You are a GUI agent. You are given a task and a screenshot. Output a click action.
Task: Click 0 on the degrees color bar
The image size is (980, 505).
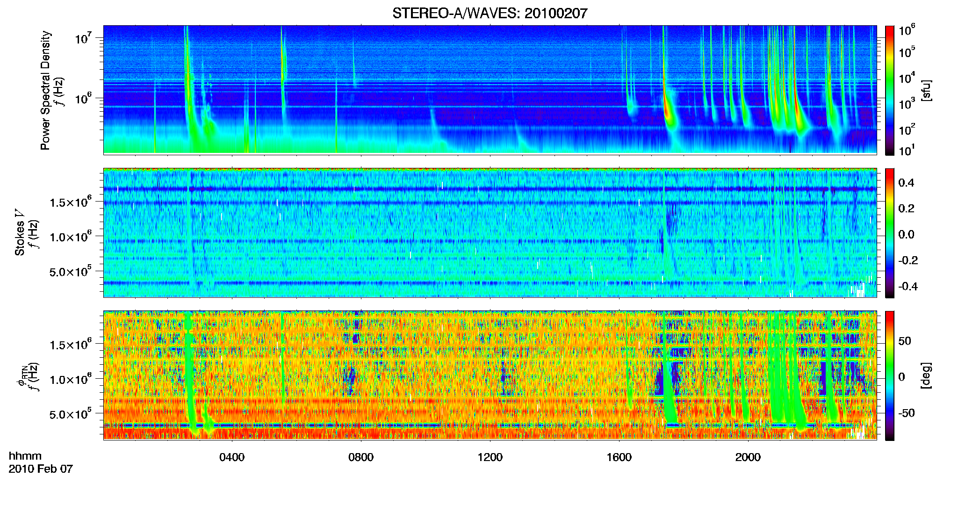(x=901, y=377)
